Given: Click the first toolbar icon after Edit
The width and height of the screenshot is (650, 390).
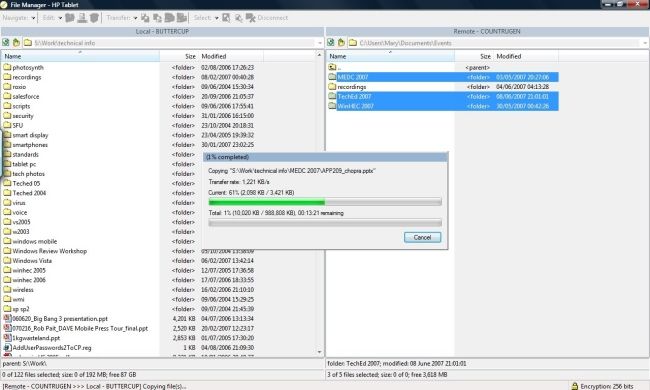Looking at the screenshot, I should [x=70, y=18].
